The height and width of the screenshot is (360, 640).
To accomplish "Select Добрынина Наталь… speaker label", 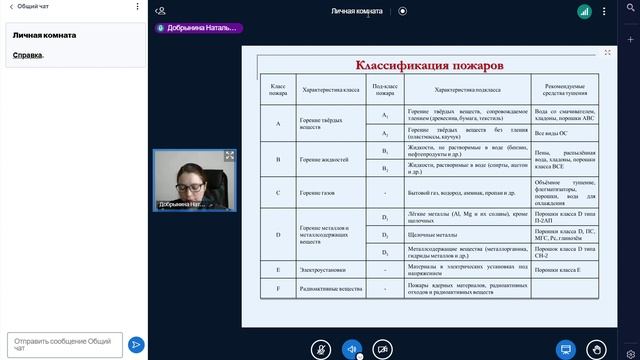I will click(199, 28).
